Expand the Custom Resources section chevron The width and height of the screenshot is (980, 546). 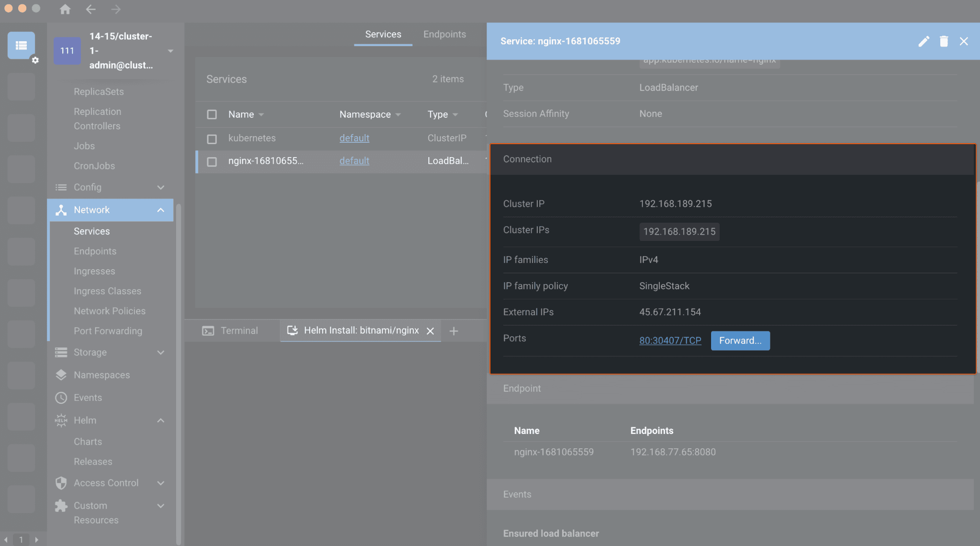161,506
